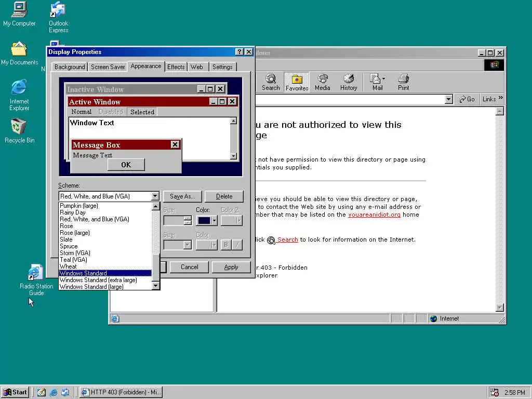532x399 pixels.
Task: Click page icon in browser status bar
Action: (x=115, y=318)
